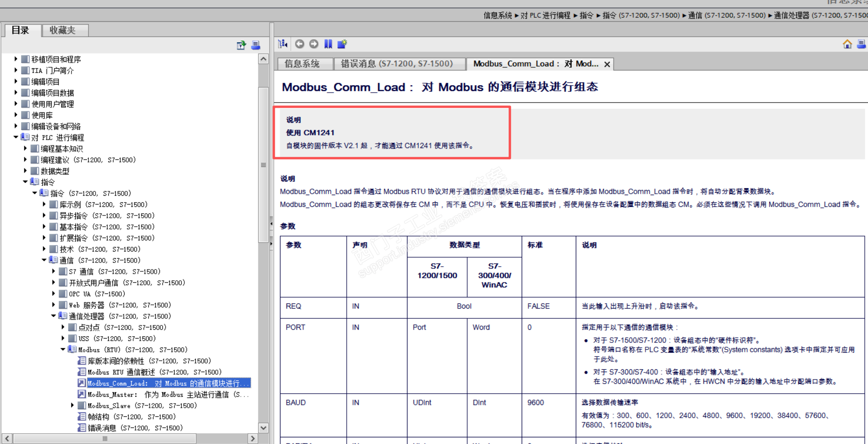Click the book icon beside TIA 门户简介
868x444 pixels.
(25, 71)
